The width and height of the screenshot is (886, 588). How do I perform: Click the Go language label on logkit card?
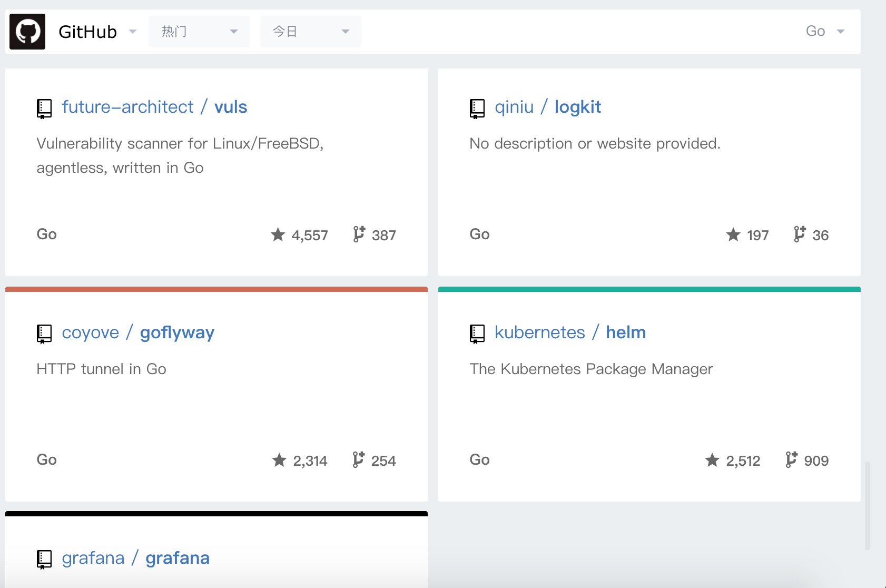480,234
